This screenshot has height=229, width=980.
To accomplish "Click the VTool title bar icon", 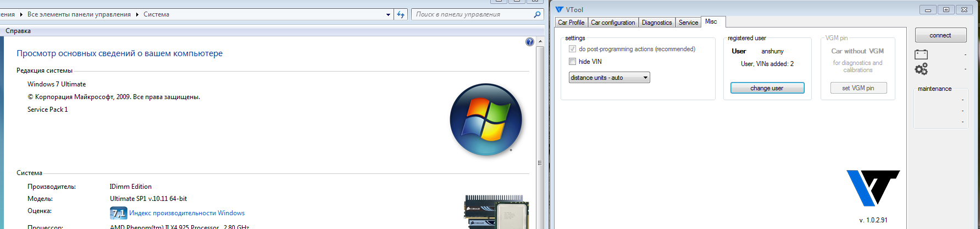I will 560,9.
